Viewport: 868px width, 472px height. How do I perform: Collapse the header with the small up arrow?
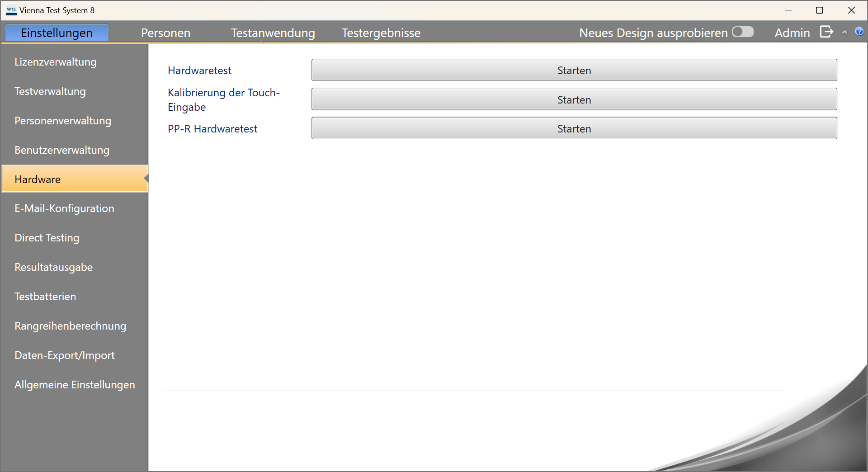[844, 32]
